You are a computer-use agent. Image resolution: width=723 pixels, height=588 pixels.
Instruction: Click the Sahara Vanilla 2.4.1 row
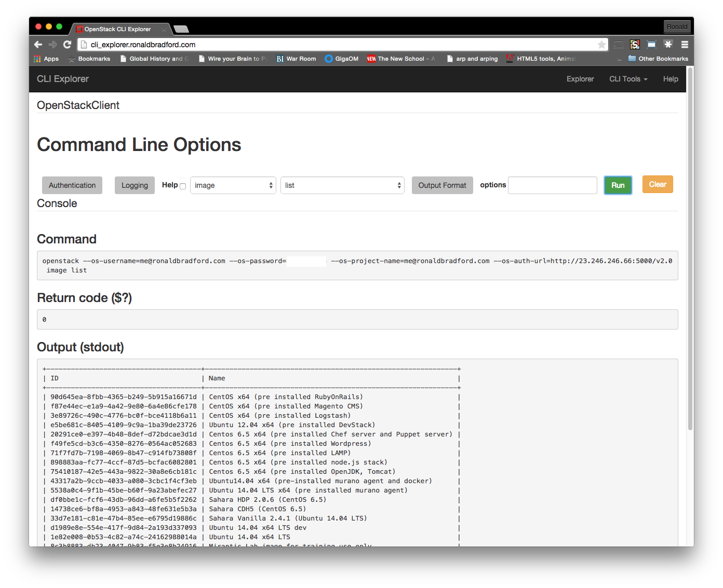tap(251, 518)
